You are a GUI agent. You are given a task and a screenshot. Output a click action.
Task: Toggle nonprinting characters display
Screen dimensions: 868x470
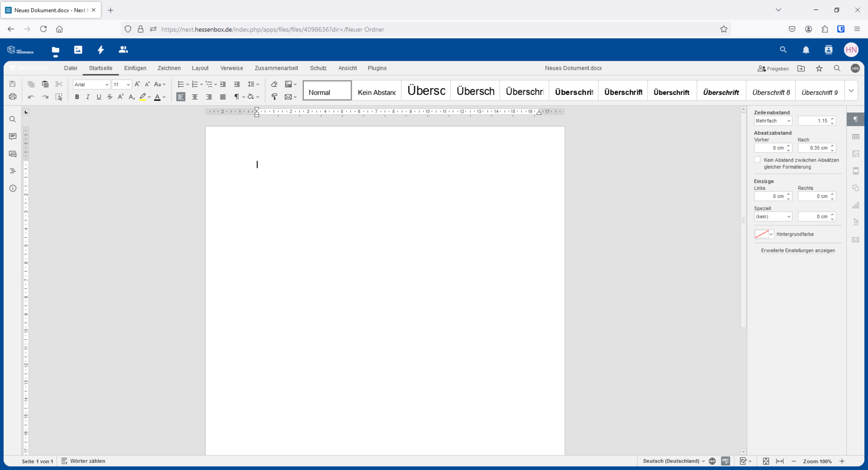(x=237, y=97)
